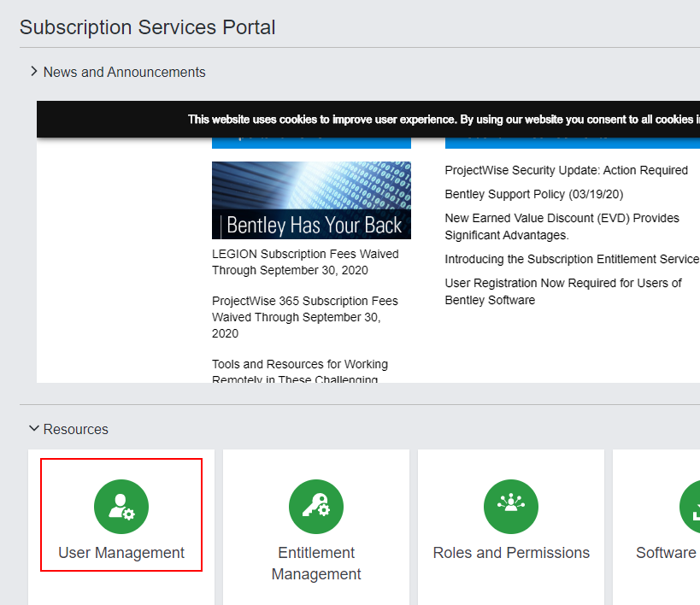
Task: Open the Bentley Has Your Back banner
Action: coord(311,200)
